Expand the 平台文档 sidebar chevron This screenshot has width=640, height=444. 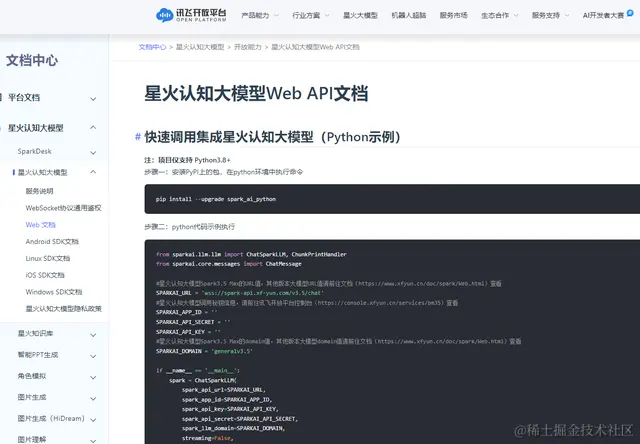coord(93,99)
